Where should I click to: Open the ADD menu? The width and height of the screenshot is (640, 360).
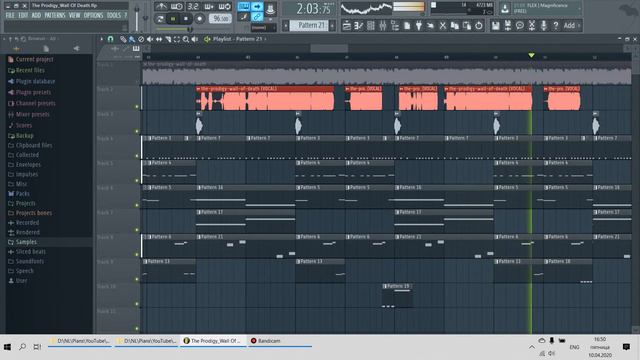[36, 16]
